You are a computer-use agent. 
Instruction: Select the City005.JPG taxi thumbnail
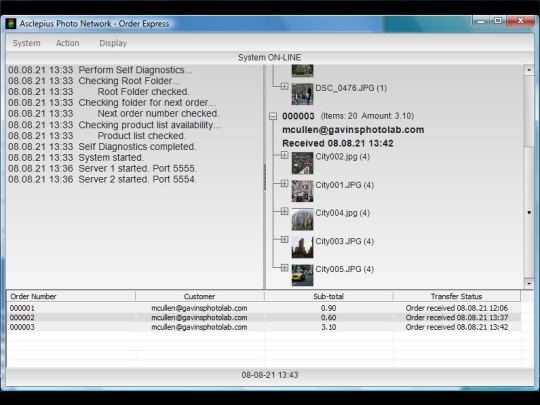pos(302,275)
